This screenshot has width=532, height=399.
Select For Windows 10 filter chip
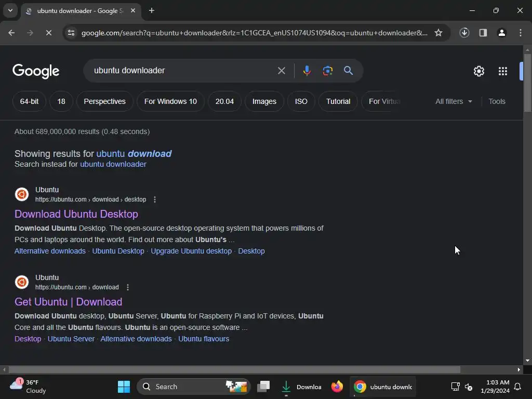coord(170,101)
